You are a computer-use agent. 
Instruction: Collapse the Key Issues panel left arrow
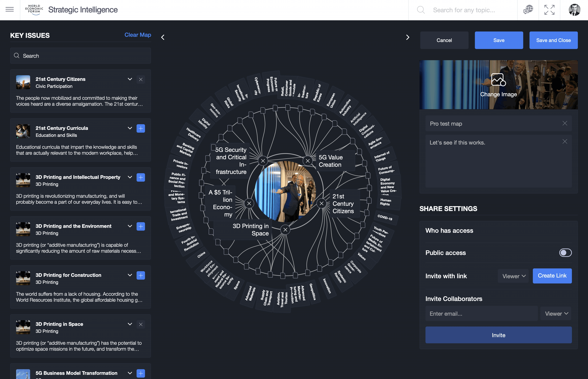(163, 37)
